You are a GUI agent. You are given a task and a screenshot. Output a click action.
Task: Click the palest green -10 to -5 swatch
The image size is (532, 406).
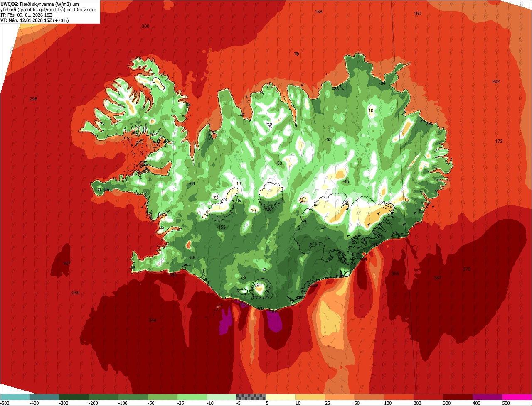tap(221, 397)
